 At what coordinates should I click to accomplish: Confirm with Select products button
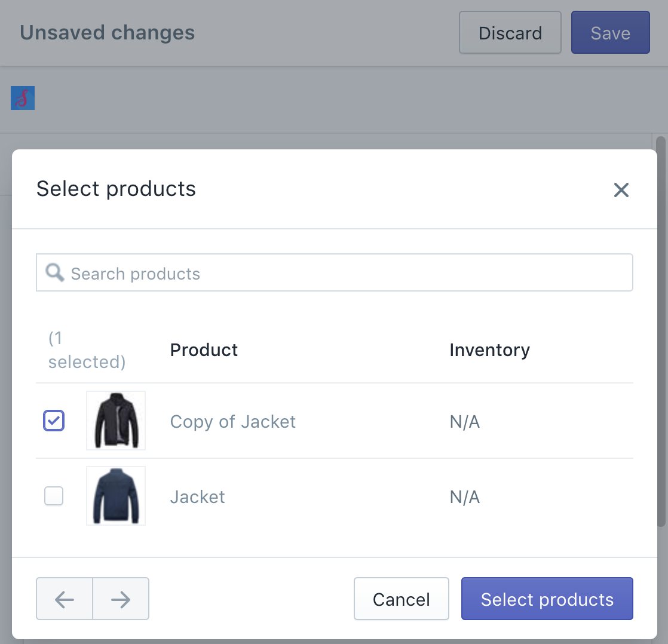tap(547, 599)
